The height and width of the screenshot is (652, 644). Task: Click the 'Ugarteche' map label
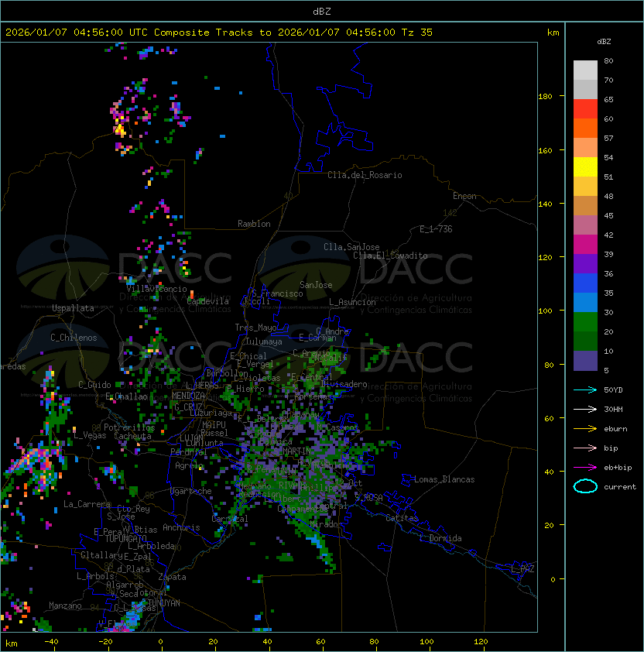click(x=191, y=491)
